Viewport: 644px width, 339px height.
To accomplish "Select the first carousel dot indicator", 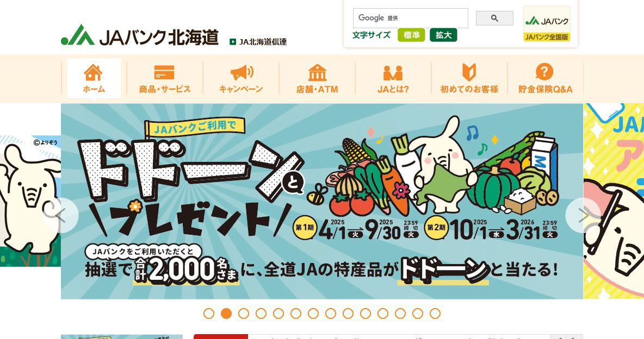I will 209,313.
